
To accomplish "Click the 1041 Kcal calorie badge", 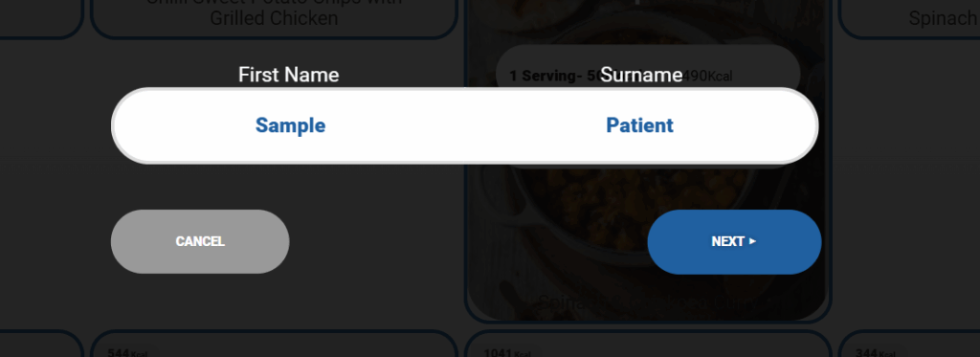I will [507, 352].
